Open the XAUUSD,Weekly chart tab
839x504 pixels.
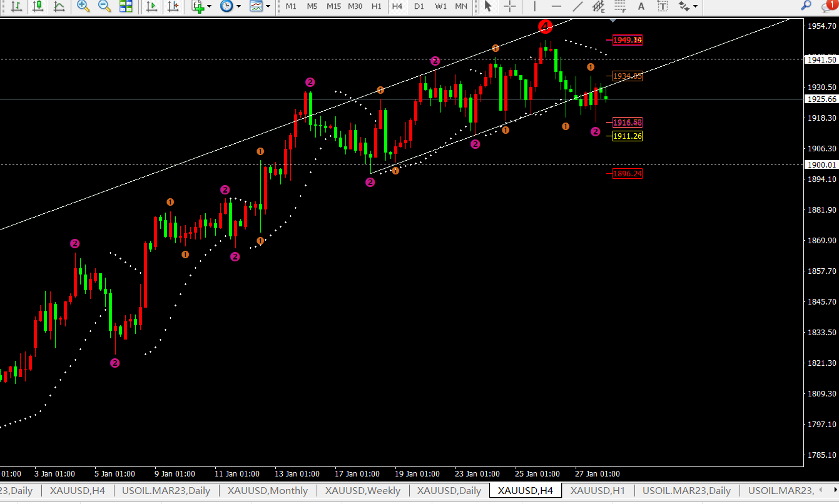click(363, 491)
